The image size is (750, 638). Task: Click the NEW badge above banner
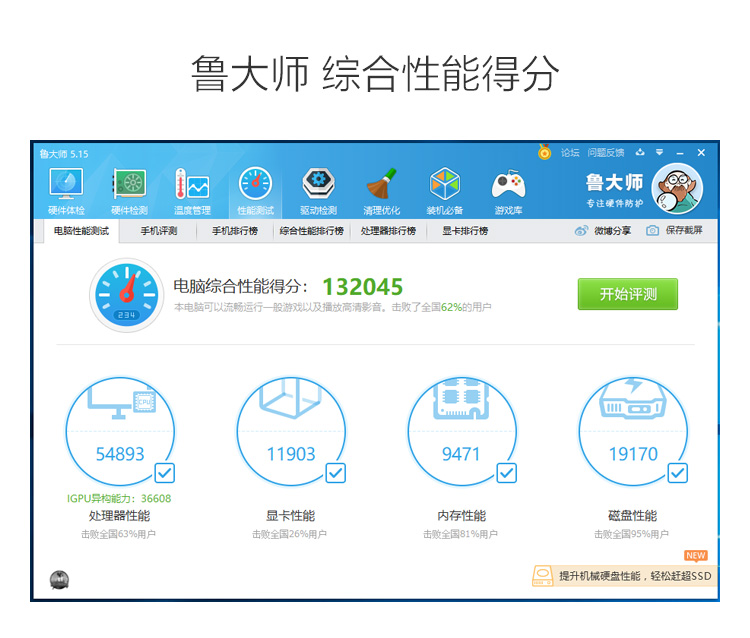(696, 556)
